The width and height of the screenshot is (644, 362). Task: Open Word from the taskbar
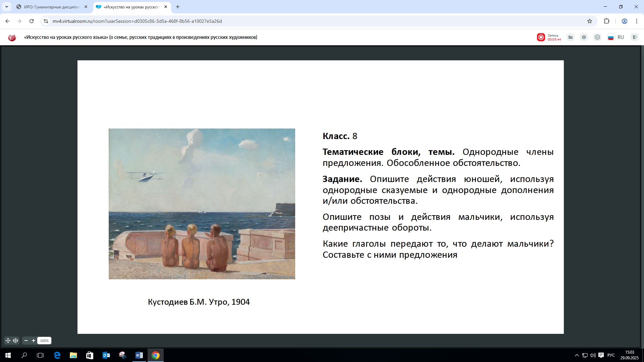[139, 355]
